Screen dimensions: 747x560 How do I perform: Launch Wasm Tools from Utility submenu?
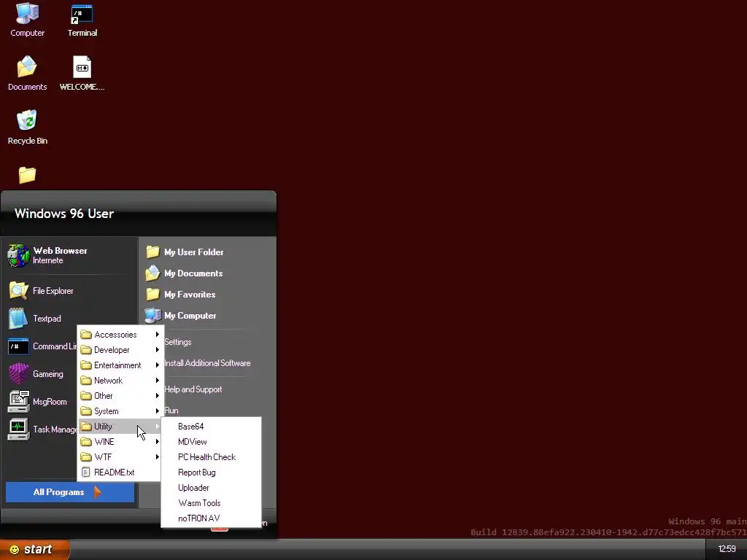coord(212,503)
